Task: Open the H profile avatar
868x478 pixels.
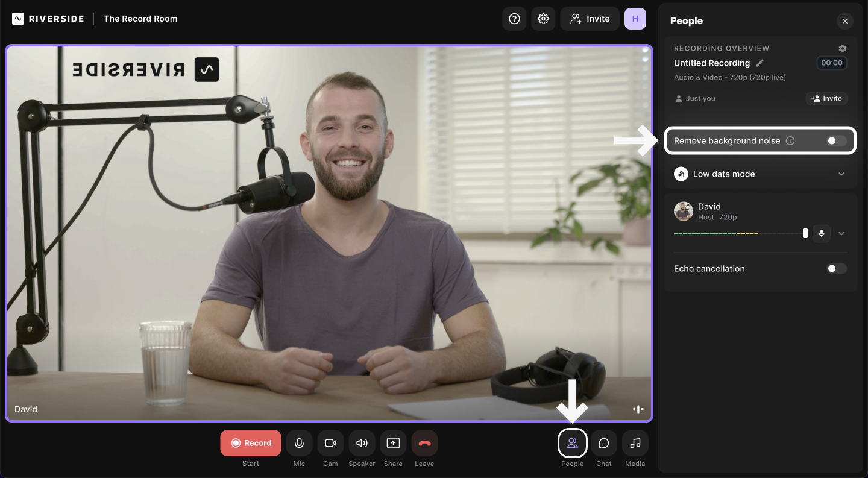Action: (635, 19)
